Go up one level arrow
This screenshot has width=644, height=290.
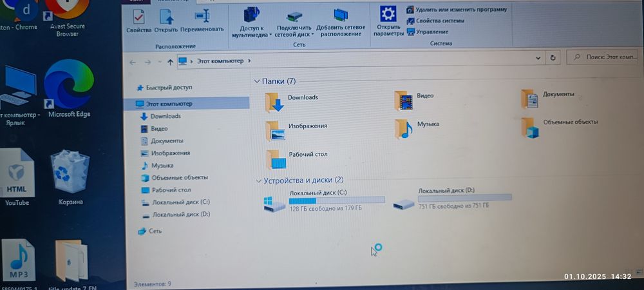pos(171,62)
